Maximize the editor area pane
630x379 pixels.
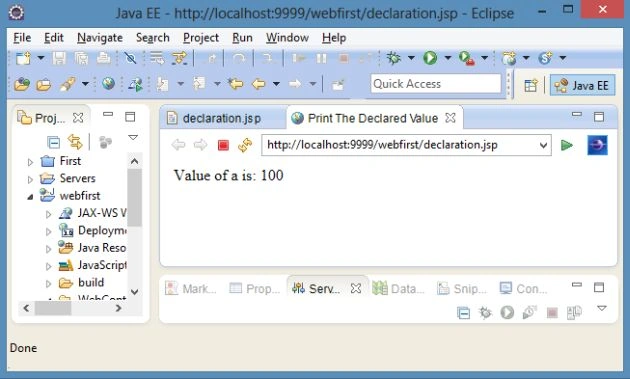[599, 117]
